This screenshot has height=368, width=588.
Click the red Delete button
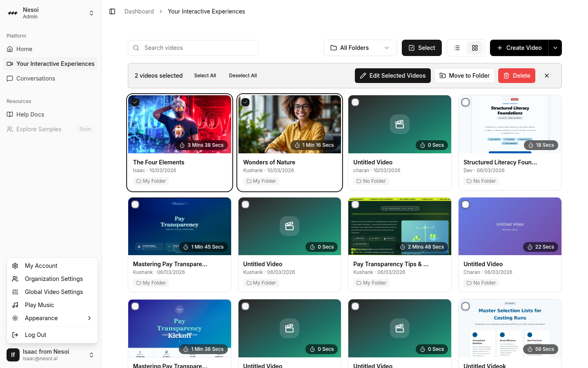point(517,76)
